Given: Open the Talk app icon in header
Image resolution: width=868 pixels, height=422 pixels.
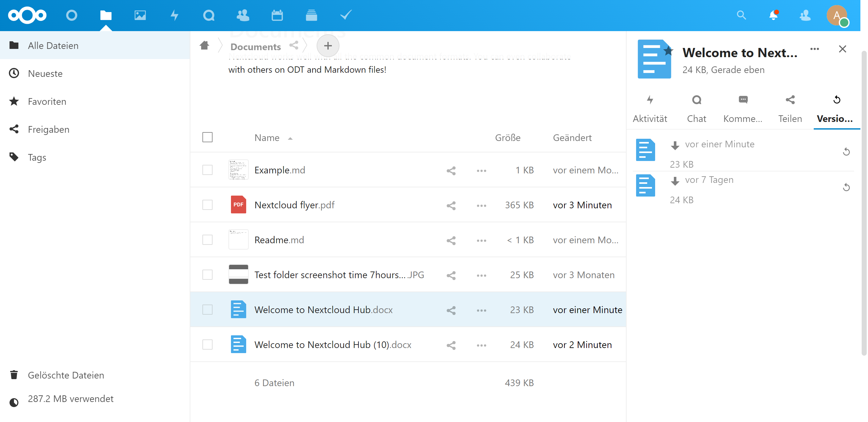Looking at the screenshot, I should coord(208,15).
